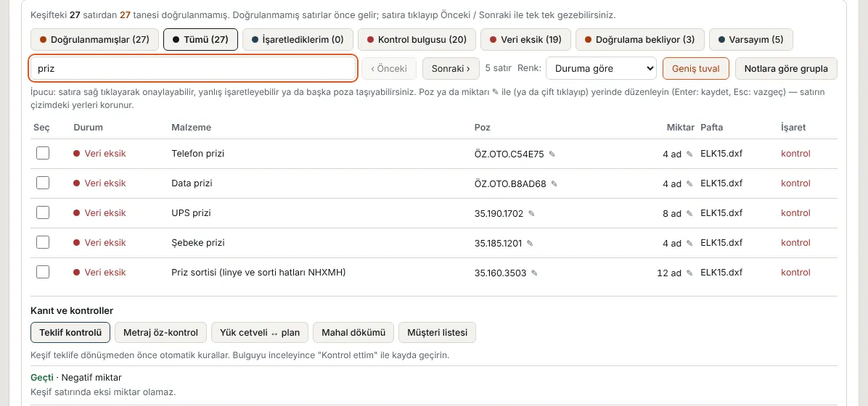Click the 'Telefon prizi' material name
Image resolution: width=868 pixels, height=406 pixels.
[197, 153]
